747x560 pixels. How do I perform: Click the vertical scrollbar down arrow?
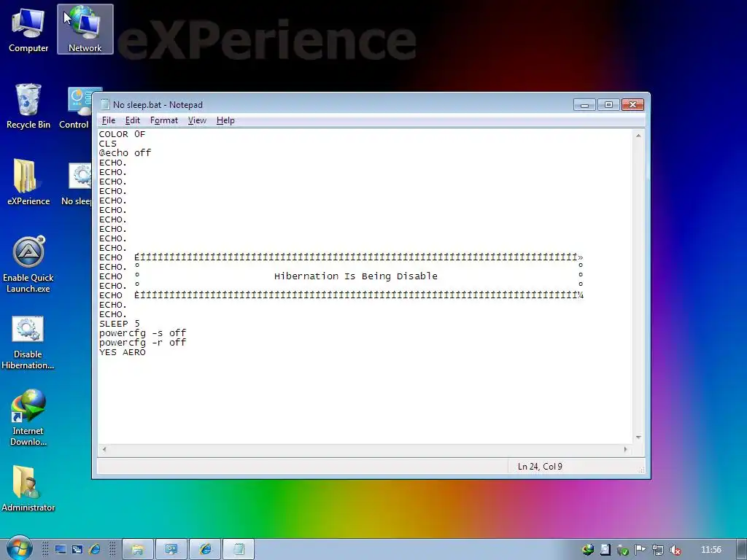[638, 437]
